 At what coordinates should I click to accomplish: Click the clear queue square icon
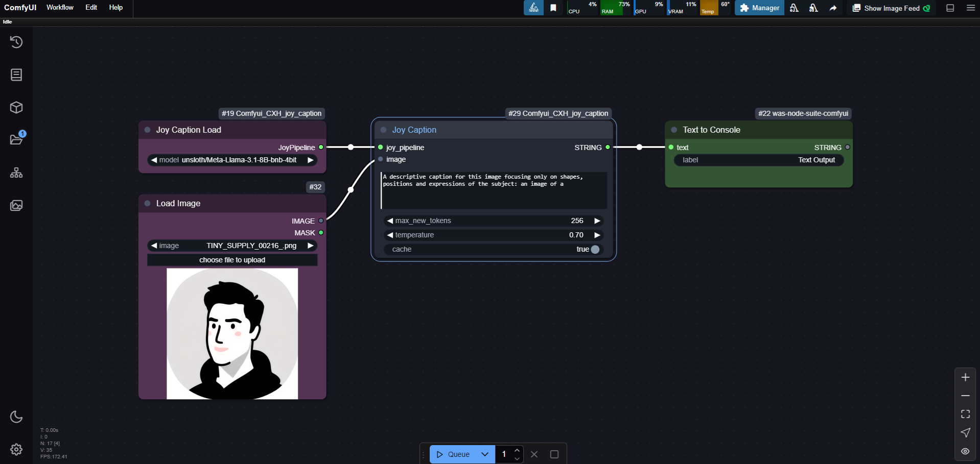[x=554, y=454]
